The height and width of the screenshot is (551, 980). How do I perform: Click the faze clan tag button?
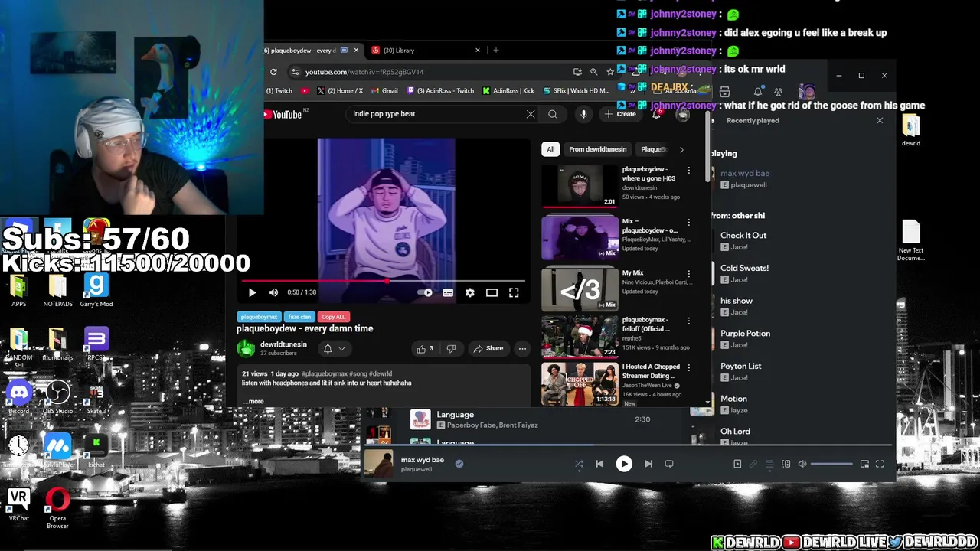tap(299, 317)
